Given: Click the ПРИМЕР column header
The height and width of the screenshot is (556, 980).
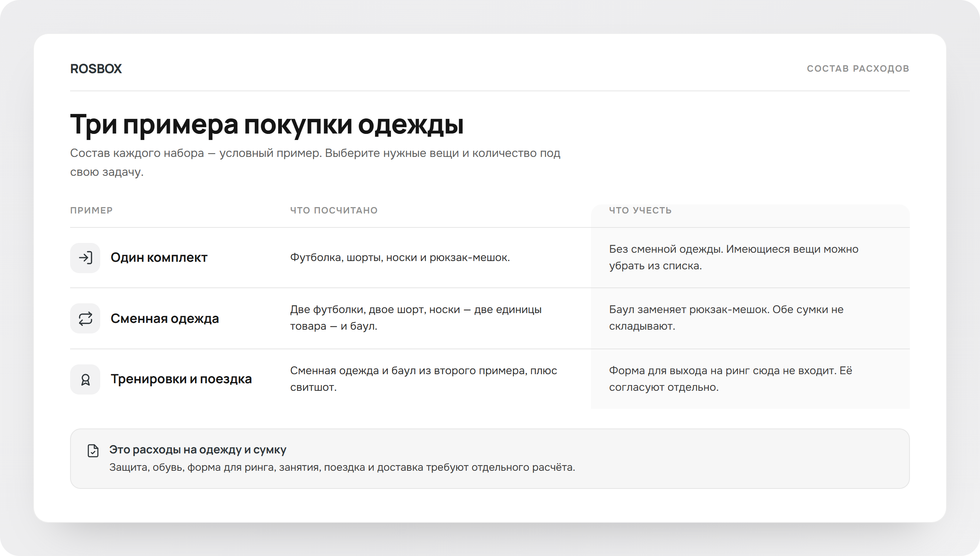Looking at the screenshot, I should [x=92, y=210].
